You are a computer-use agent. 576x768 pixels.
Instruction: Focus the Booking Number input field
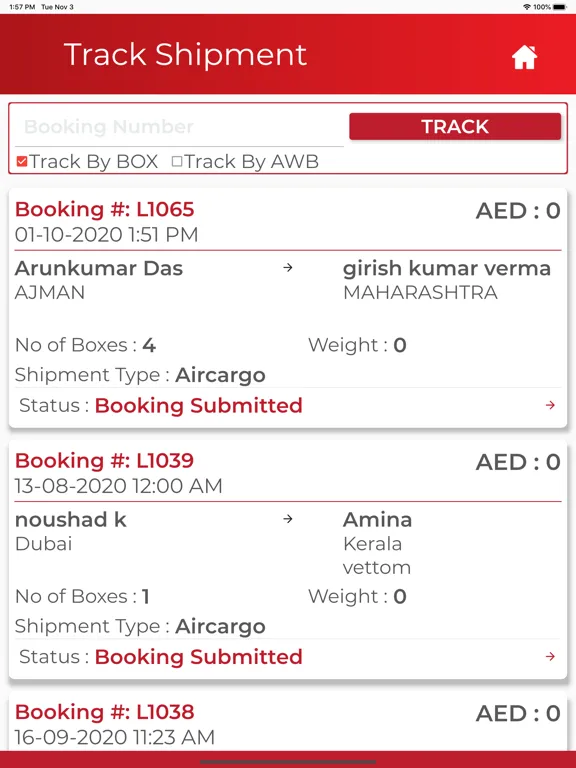(x=179, y=127)
